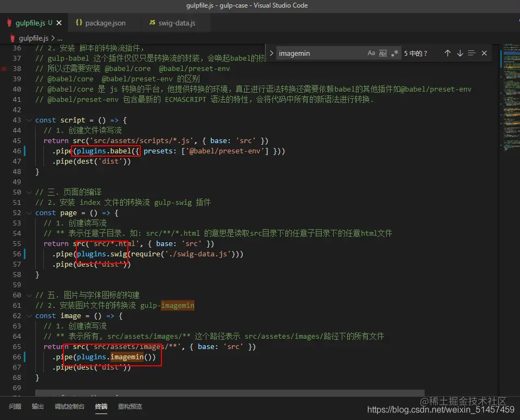Switch to the gulpfile.js editor tab
The height and width of the screenshot is (420, 520).
pyautogui.click(x=34, y=23)
